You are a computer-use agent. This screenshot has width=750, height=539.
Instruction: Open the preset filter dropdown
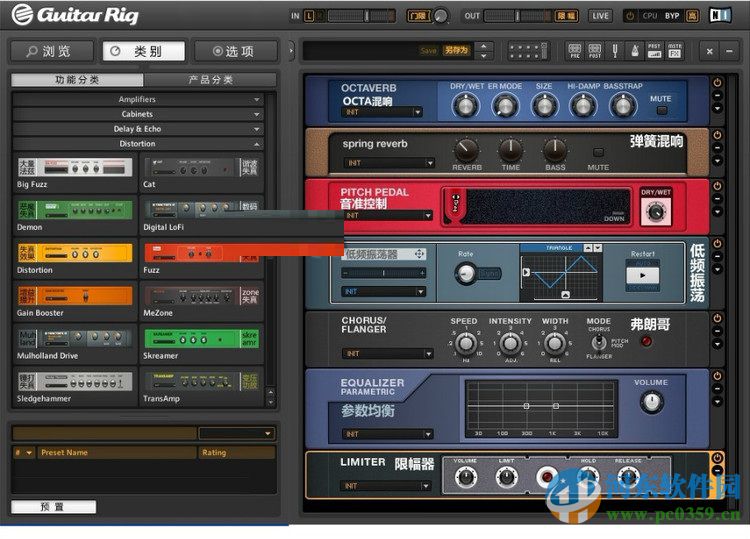point(237,434)
